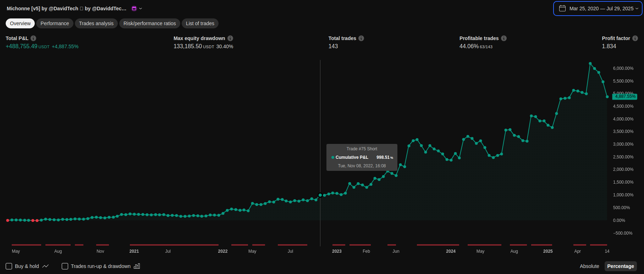Viewport: 644px width, 274px height.
Task: Enable the Buy & hold checkbox
Action: 9,266
